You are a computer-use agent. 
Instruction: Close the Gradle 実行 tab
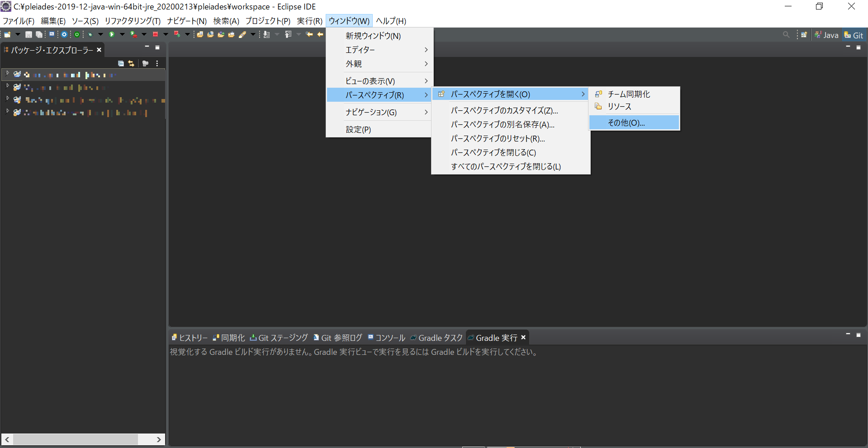point(523,337)
